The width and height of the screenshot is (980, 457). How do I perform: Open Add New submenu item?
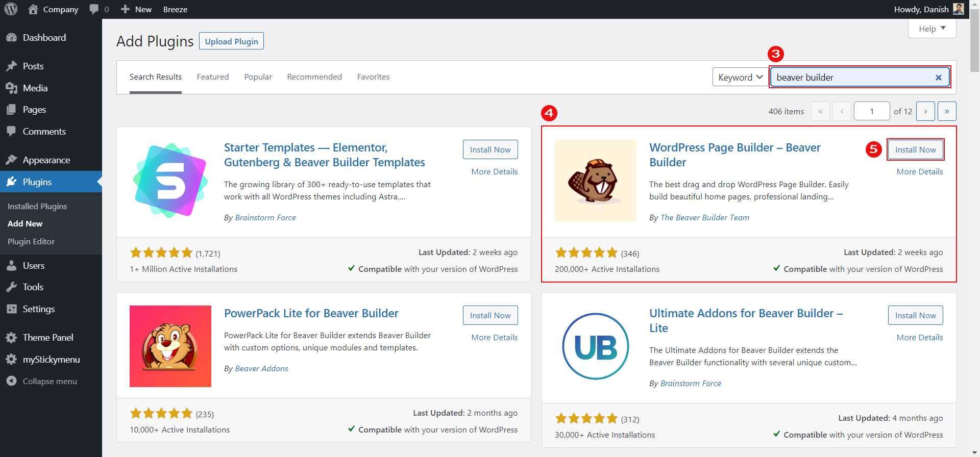point(25,224)
